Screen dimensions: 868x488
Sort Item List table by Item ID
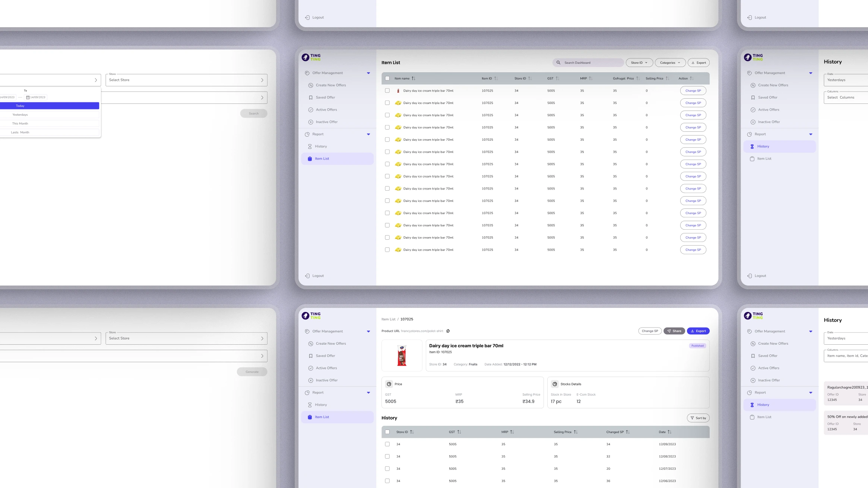pyautogui.click(x=496, y=79)
